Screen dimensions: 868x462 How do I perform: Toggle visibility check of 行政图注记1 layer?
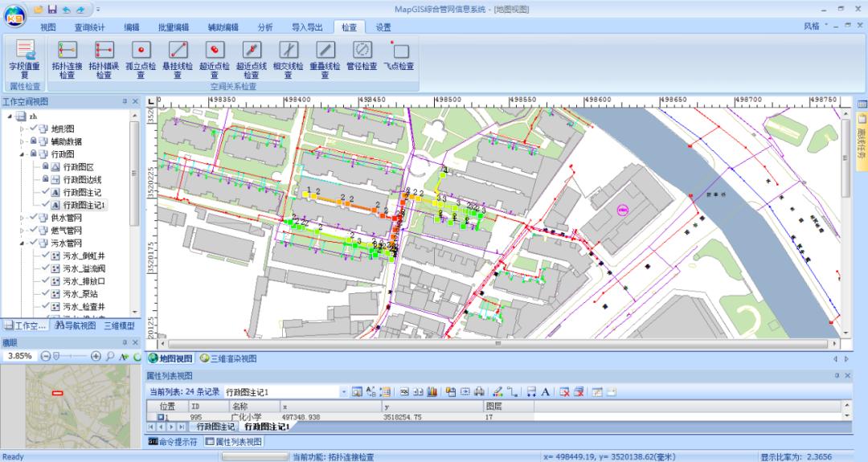46,205
